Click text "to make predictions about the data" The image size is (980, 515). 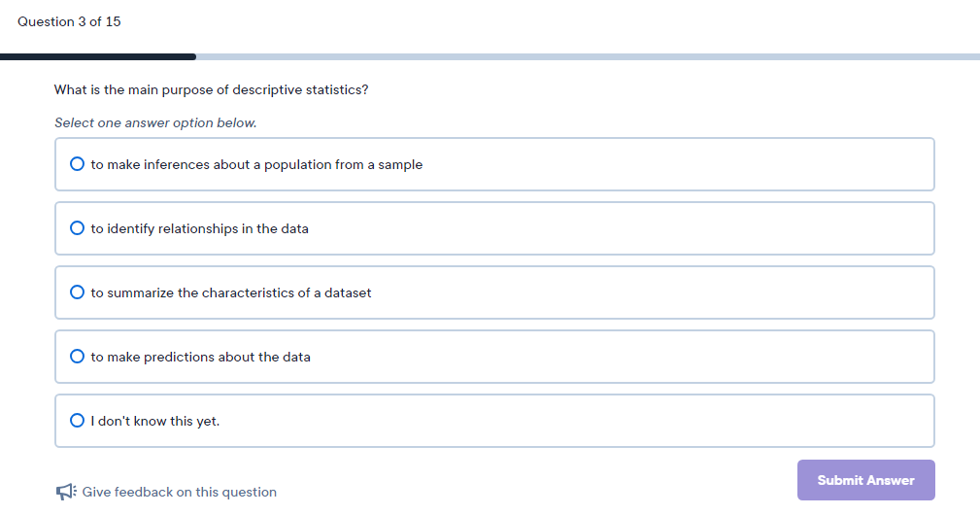tap(200, 357)
